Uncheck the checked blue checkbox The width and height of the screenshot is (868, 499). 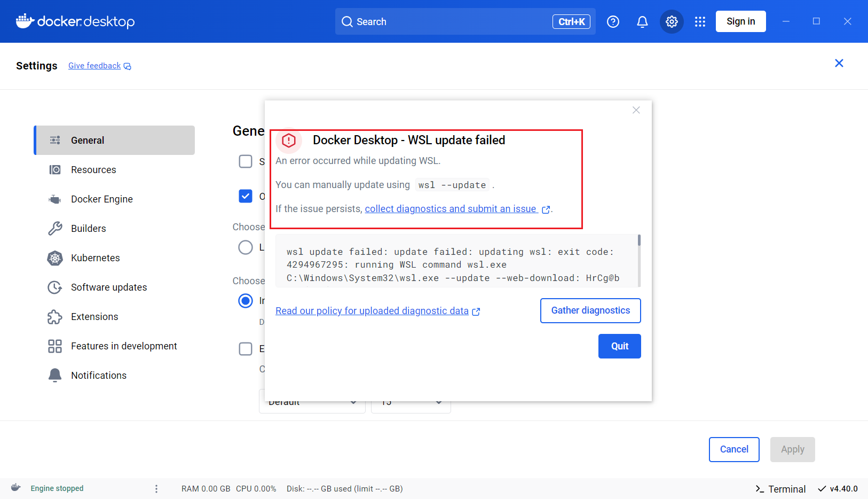(x=246, y=196)
